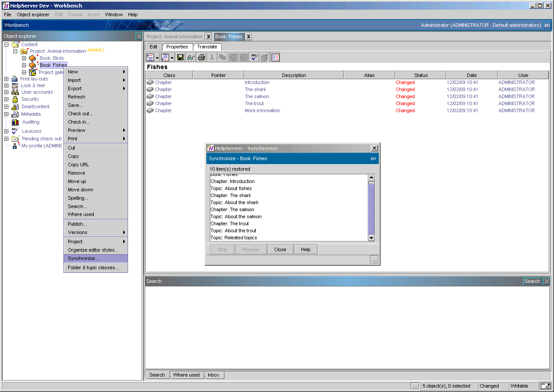Open dropdown arrow beside second outline icon
The image size is (554, 392).
(x=172, y=58)
